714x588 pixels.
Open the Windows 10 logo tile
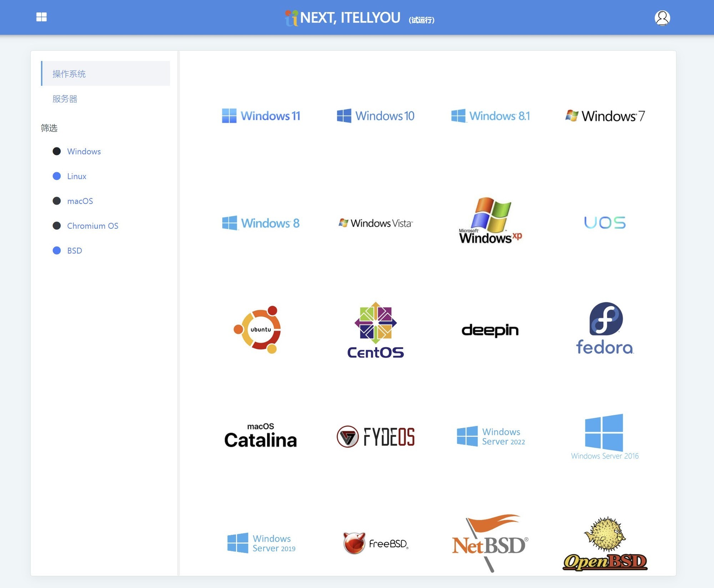376,116
